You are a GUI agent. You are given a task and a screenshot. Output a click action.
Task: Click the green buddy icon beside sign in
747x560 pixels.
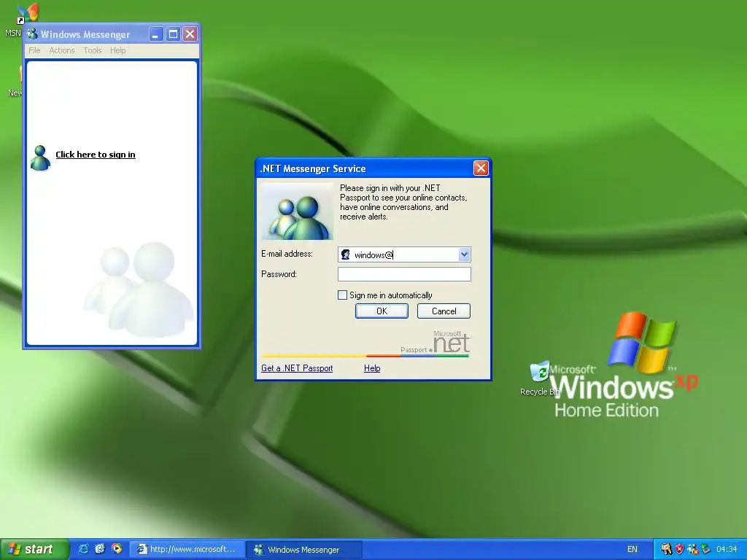41,157
